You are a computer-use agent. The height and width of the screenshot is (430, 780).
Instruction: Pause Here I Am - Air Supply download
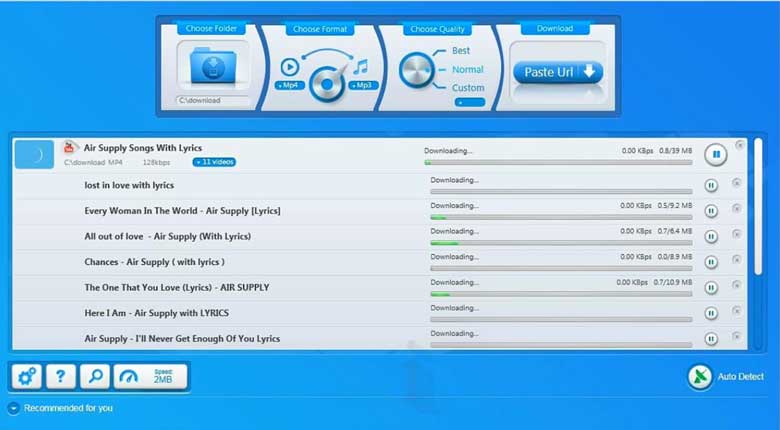click(x=711, y=314)
